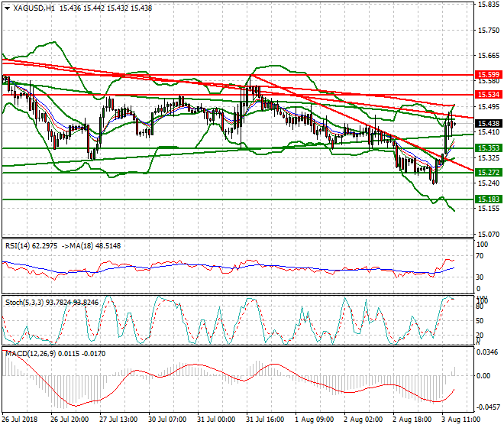This screenshot has width=504, height=428.
Task: Click the 2 Aug 18:00 time label
Action: click(412, 420)
